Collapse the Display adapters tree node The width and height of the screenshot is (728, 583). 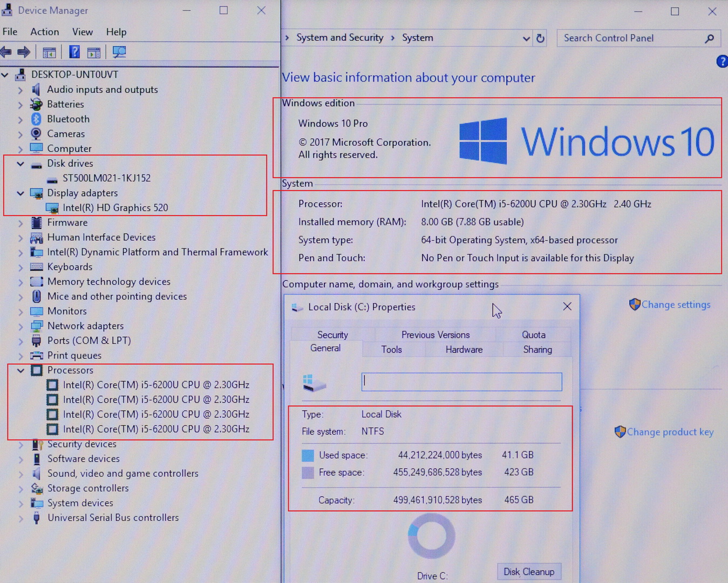coord(21,193)
